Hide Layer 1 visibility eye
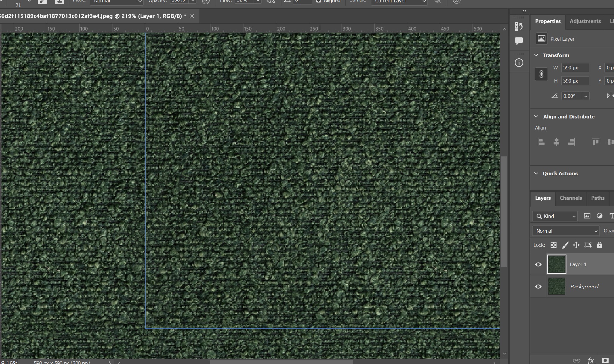 click(x=538, y=264)
